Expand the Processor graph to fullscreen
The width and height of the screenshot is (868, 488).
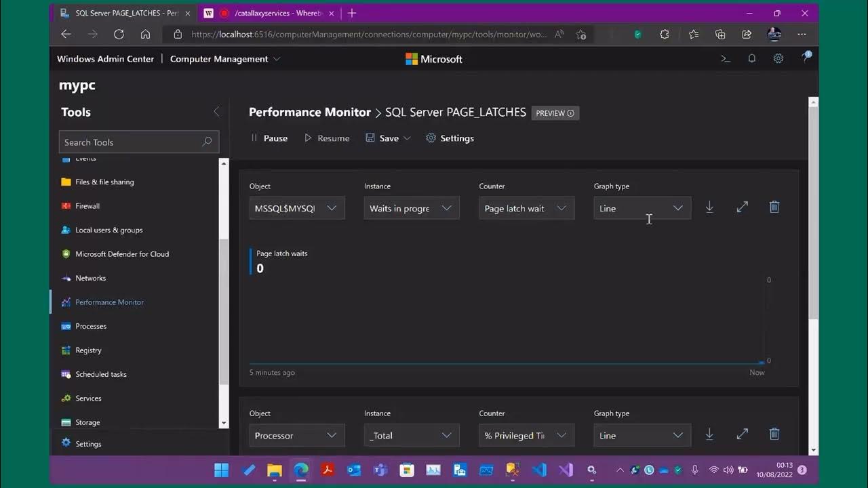[x=742, y=434]
